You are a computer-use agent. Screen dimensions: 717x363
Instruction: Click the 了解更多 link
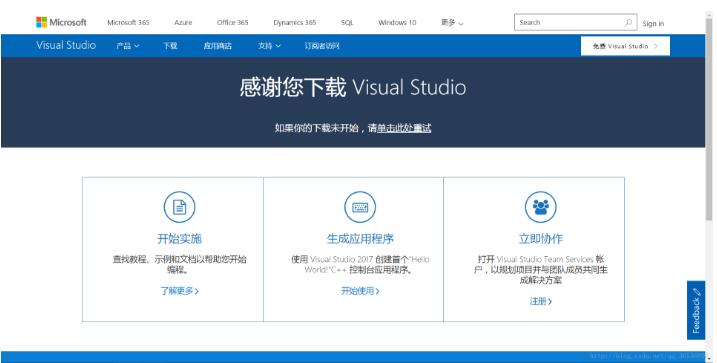coord(179,291)
